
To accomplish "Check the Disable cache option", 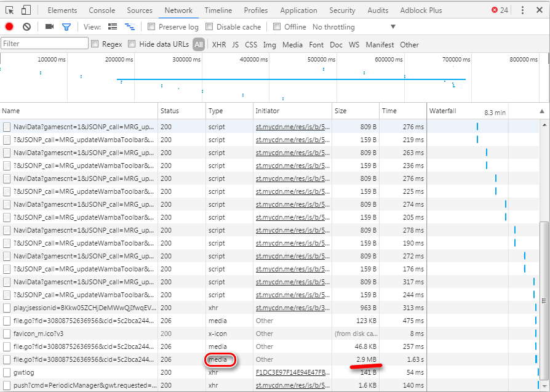I will tap(209, 27).
